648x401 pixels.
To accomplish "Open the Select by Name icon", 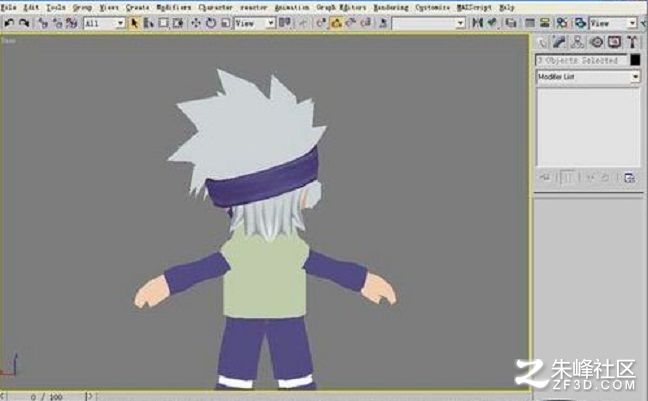I will tap(149, 23).
